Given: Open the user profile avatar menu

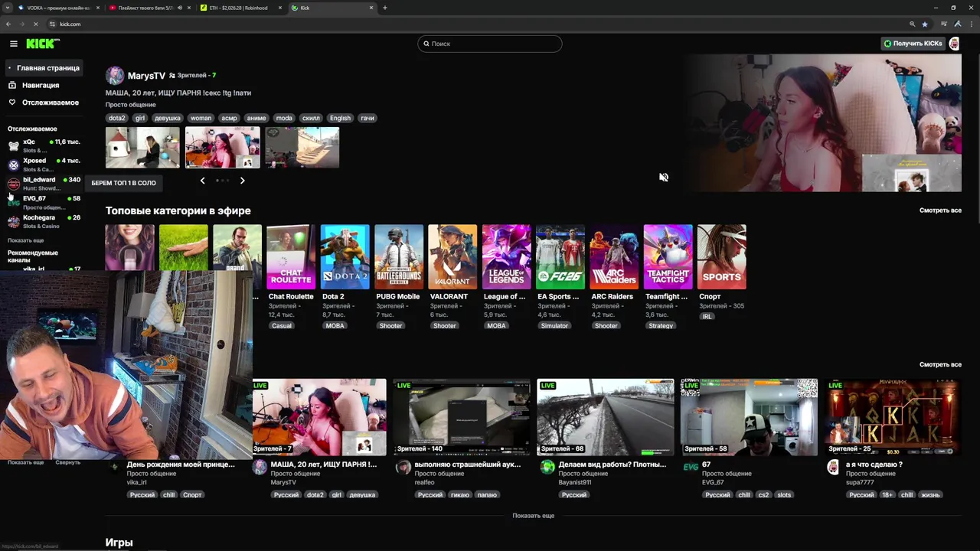Looking at the screenshot, I should pyautogui.click(x=954, y=44).
